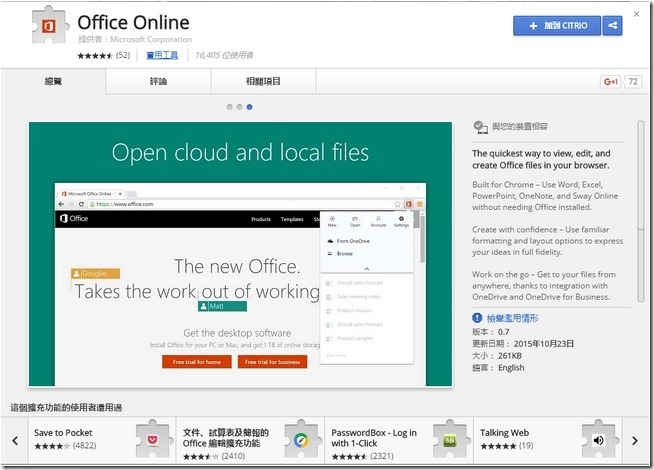This screenshot has width=654, height=470.
Task: Open the 實用工具 category link
Action: tap(162, 55)
